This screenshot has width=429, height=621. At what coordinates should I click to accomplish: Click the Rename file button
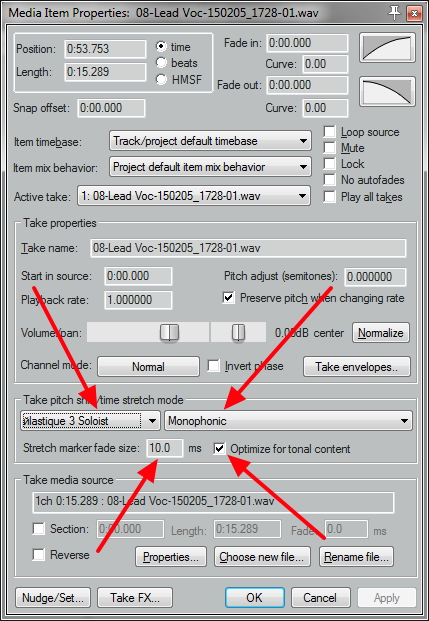tap(357, 557)
